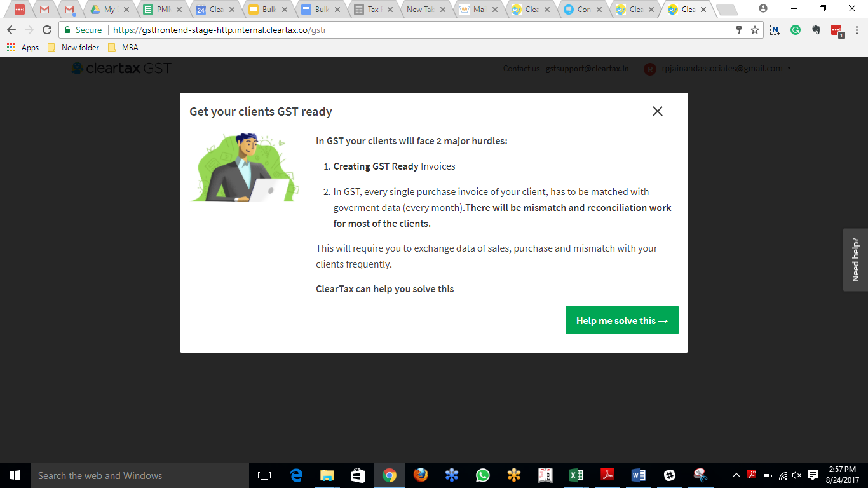Viewport: 868px width, 488px height.
Task: Open the New folder bookmark folder
Action: point(73,48)
